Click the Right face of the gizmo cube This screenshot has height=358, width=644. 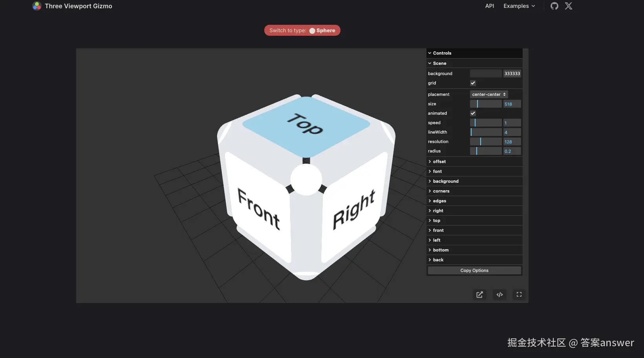pyautogui.click(x=354, y=208)
